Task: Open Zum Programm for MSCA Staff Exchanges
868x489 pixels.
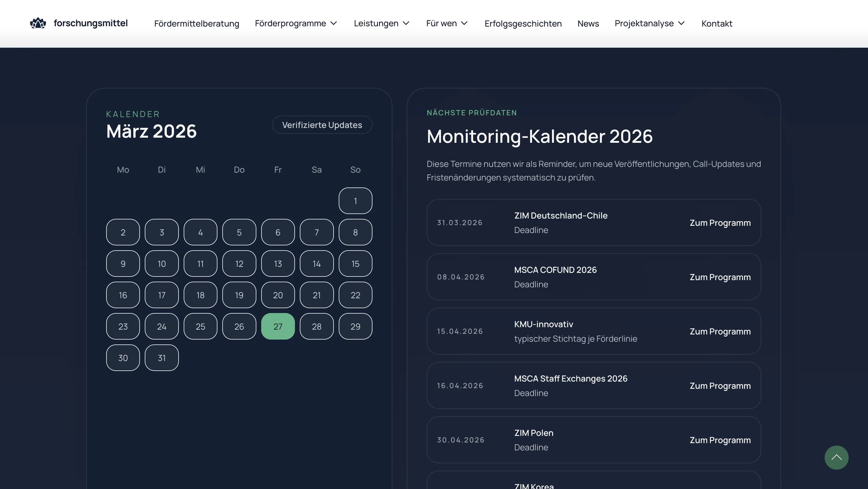Action: coord(720,385)
